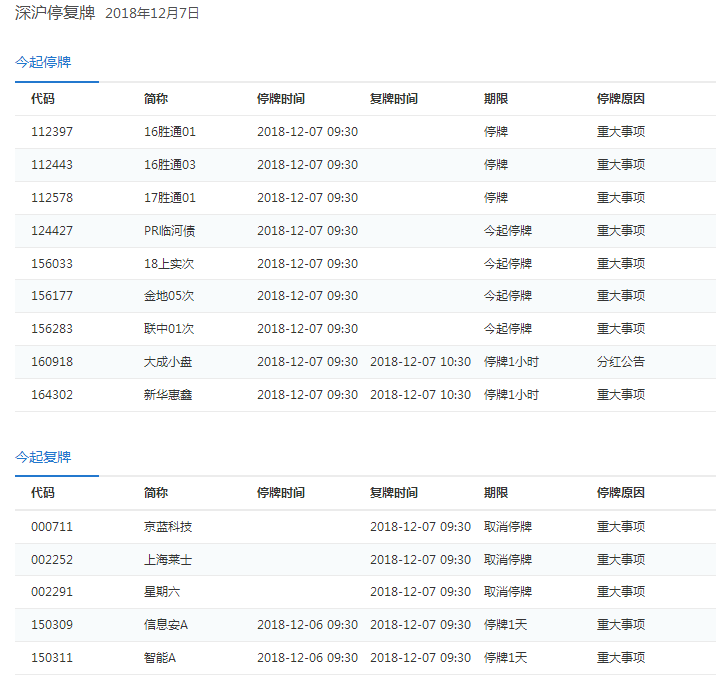Viewport: 716px width, 690px height.
Task: Open the 上海莱士 stock entry
Action: click(168, 560)
